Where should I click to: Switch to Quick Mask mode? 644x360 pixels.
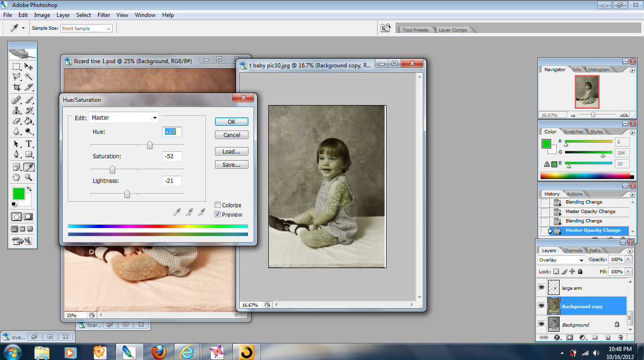29,217
